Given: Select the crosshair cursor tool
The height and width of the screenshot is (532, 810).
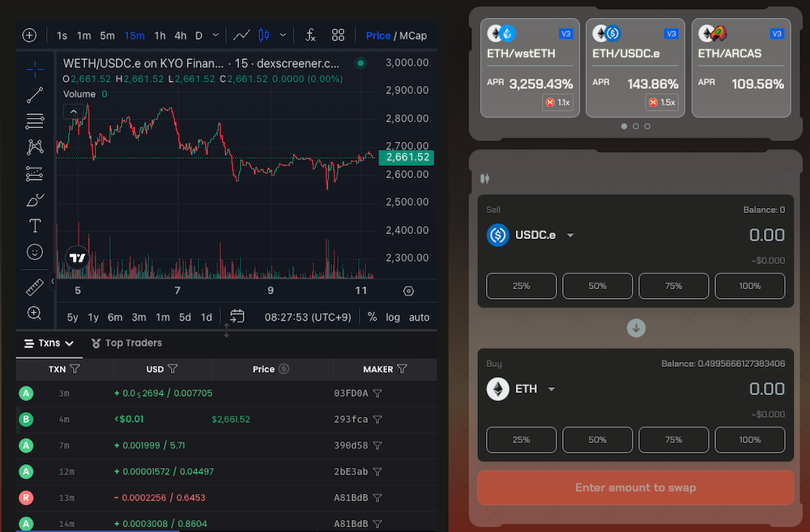Looking at the screenshot, I should point(34,69).
